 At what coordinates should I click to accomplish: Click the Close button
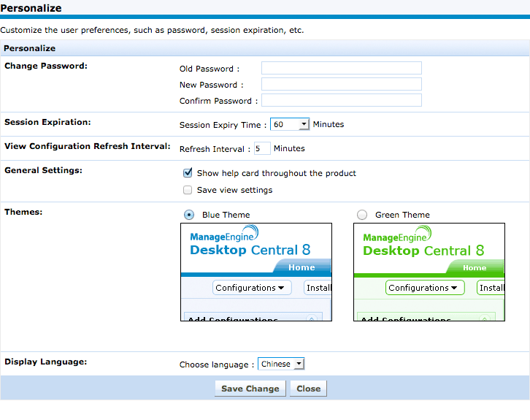(x=308, y=389)
